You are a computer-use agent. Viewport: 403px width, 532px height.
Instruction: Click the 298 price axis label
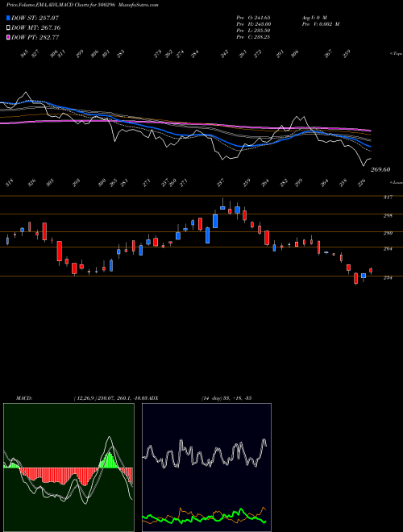point(388,215)
